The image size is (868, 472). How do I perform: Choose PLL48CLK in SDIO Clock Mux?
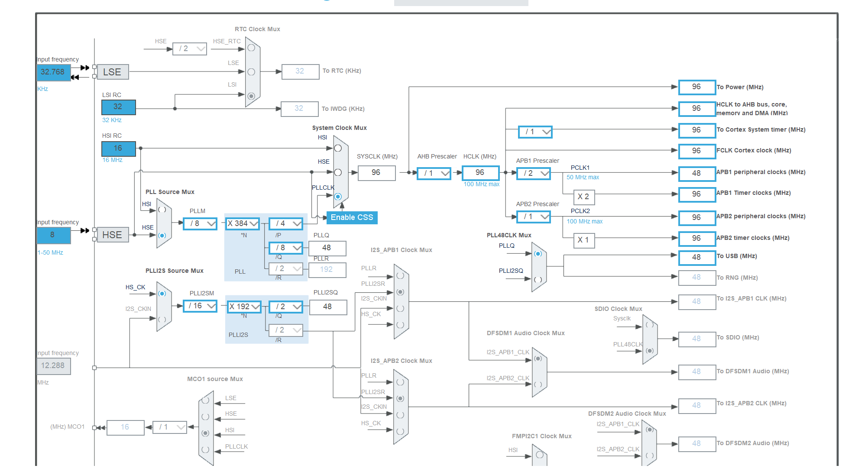(x=650, y=351)
